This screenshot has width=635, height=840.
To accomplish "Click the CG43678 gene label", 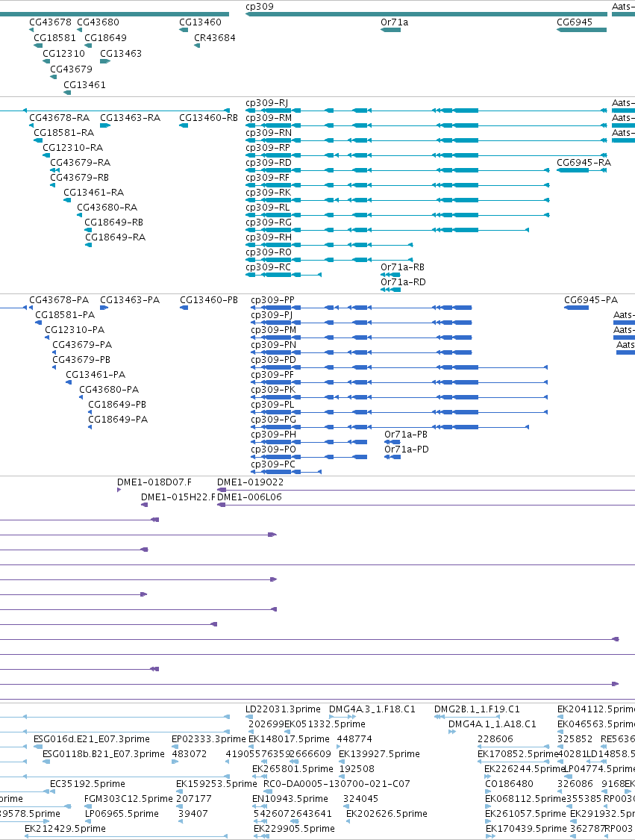I will [50, 22].
